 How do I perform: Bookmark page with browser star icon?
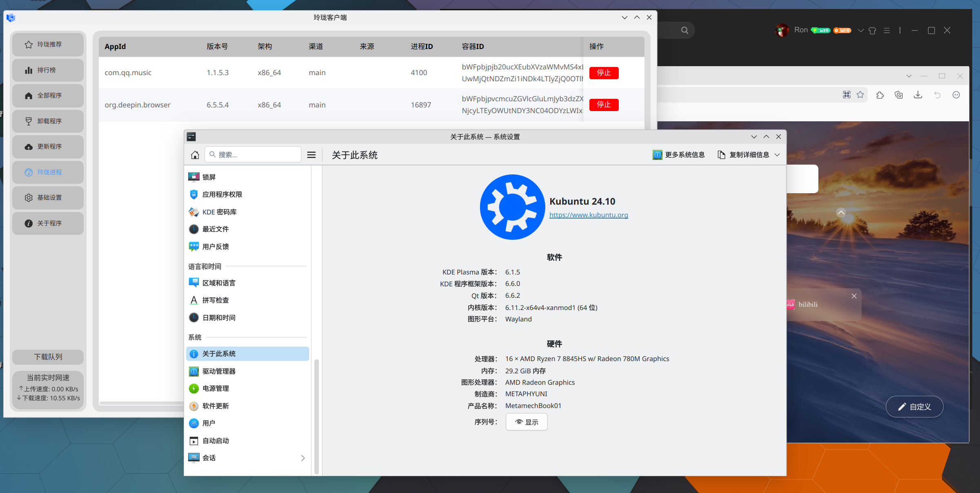[x=860, y=95]
